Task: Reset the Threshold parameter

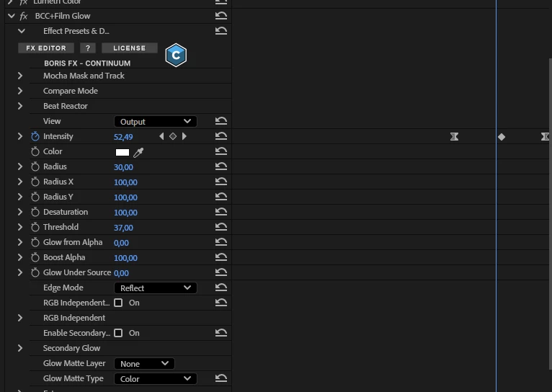Action: tap(221, 227)
